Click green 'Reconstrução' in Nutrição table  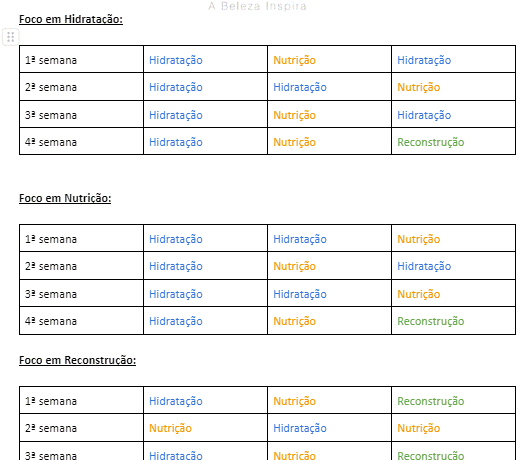tap(431, 321)
